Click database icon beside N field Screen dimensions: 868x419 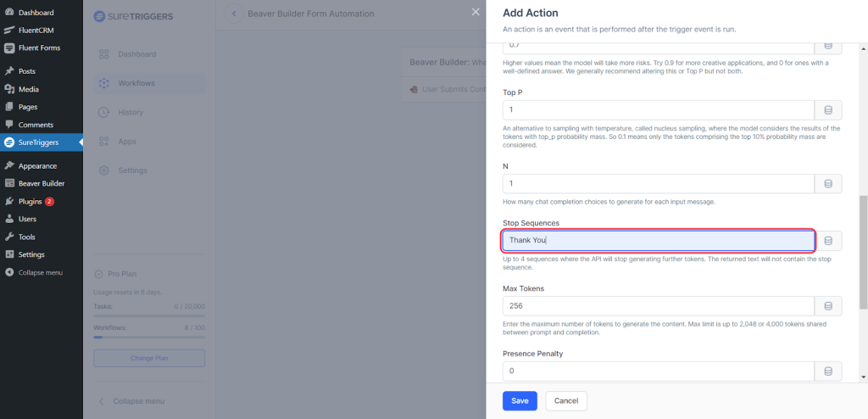[828, 184]
